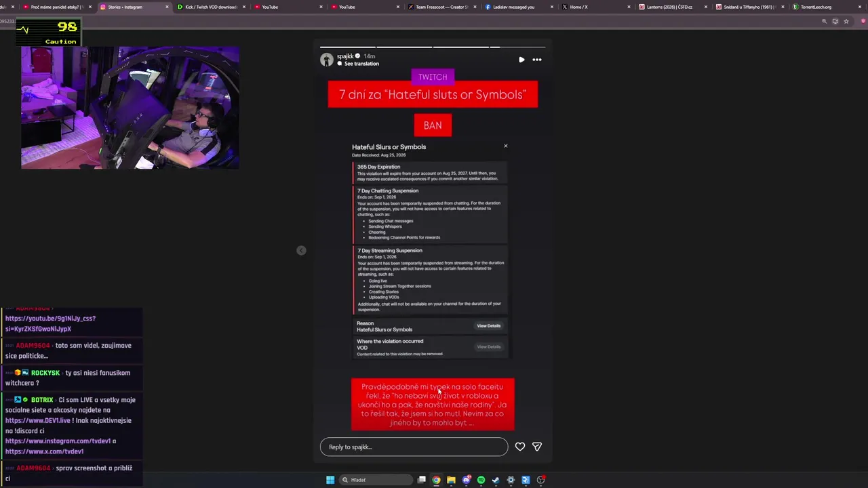868x488 pixels.
Task: Jump to the third story progress segment
Action: (x=460, y=47)
